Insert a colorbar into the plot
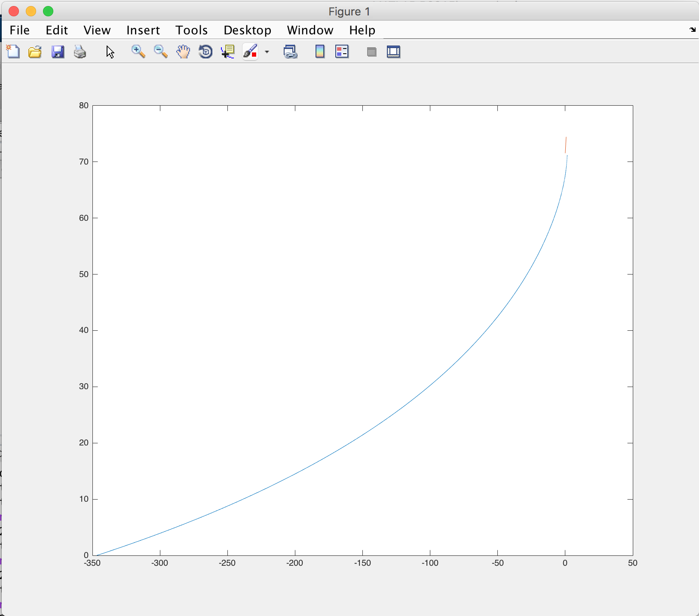Screen dimensions: 699x616 [x=319, y=52]
